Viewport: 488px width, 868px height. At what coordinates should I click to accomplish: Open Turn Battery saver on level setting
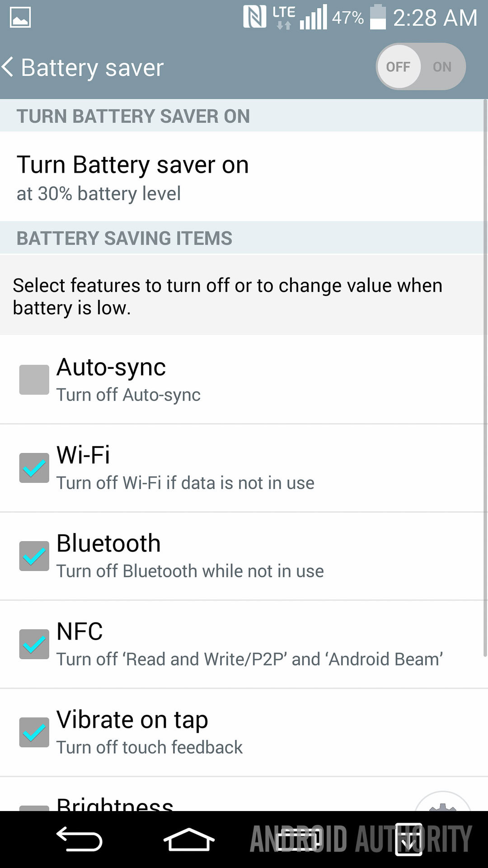tap(132, 177)
